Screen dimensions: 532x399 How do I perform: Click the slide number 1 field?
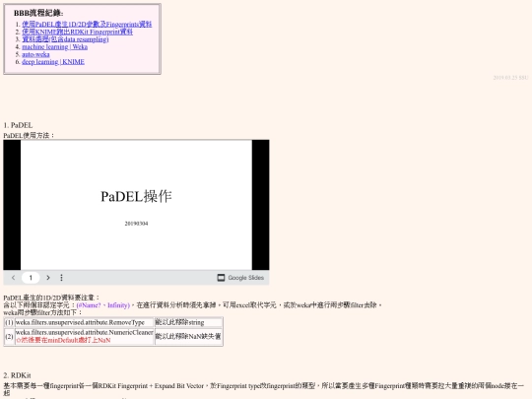click(x=31, y=278)
